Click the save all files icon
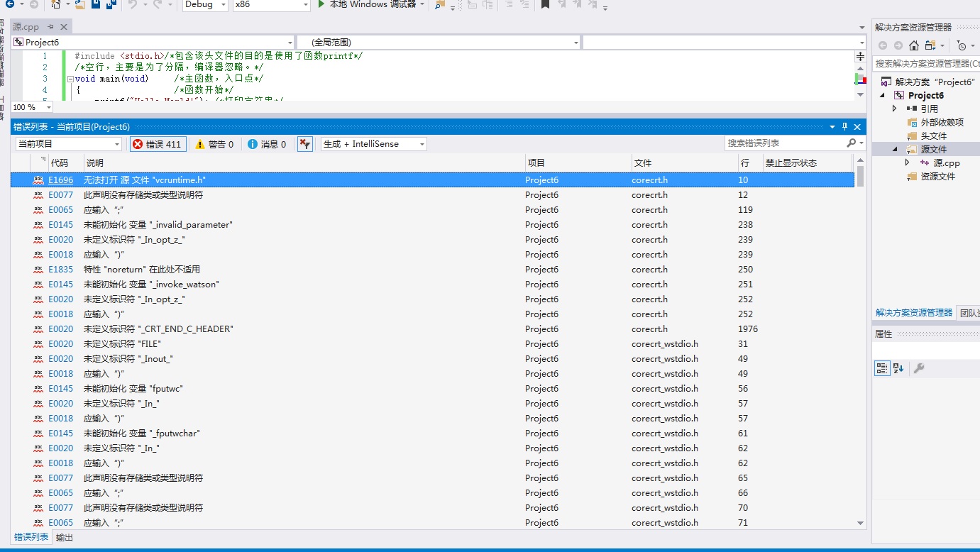The image size is (980, 552). pos(111,4)
